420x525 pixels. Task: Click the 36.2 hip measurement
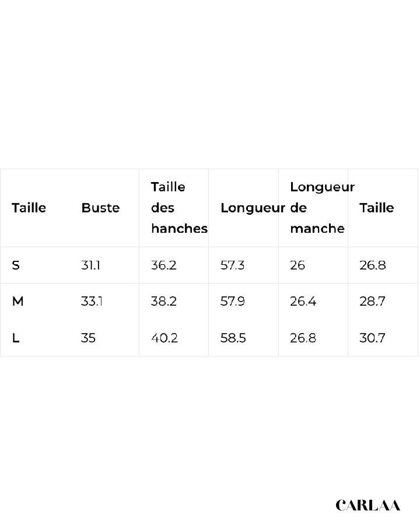163,265
